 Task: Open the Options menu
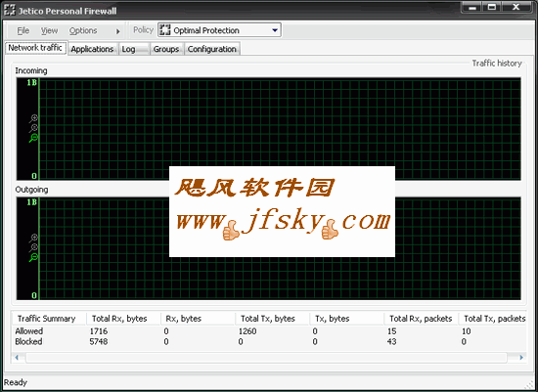pos(83,30)
